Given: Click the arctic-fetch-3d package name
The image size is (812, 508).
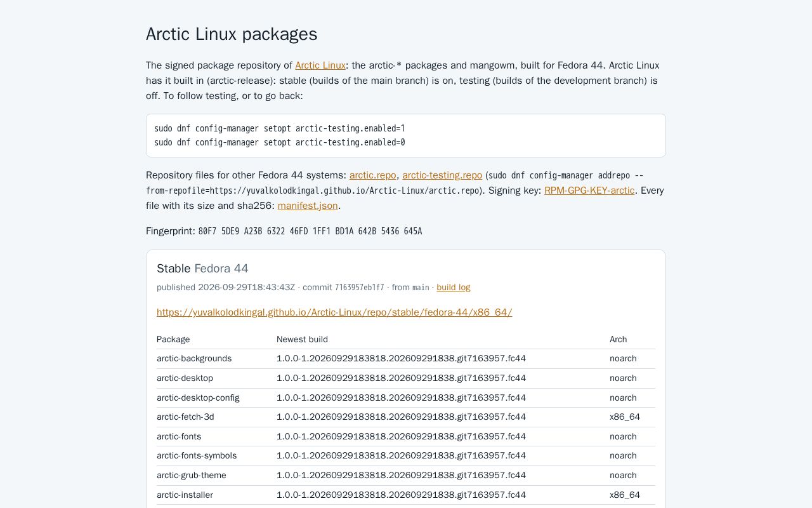Looking at the screenshot, I should 185,417.
